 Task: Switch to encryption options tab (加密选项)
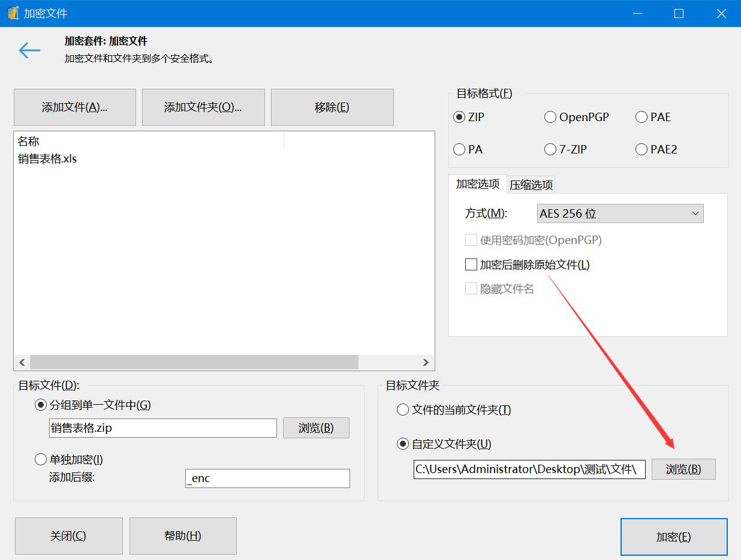(478, 184)
